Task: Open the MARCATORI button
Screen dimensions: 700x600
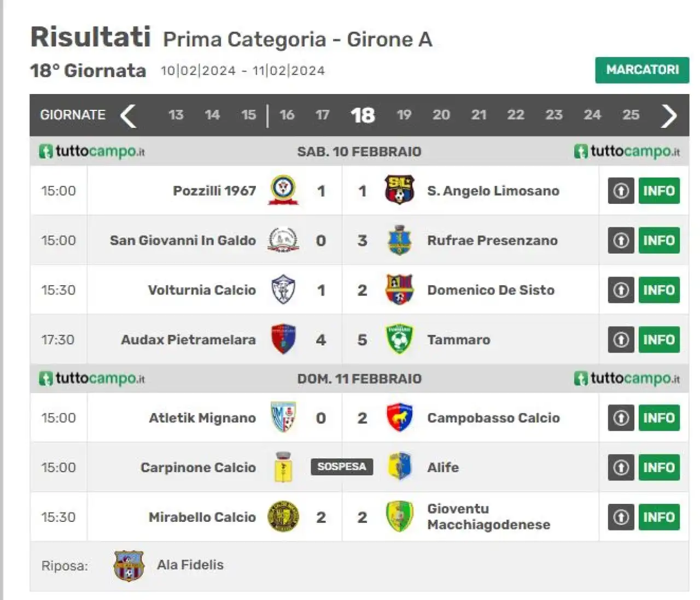Action: (x=642, y=70)
